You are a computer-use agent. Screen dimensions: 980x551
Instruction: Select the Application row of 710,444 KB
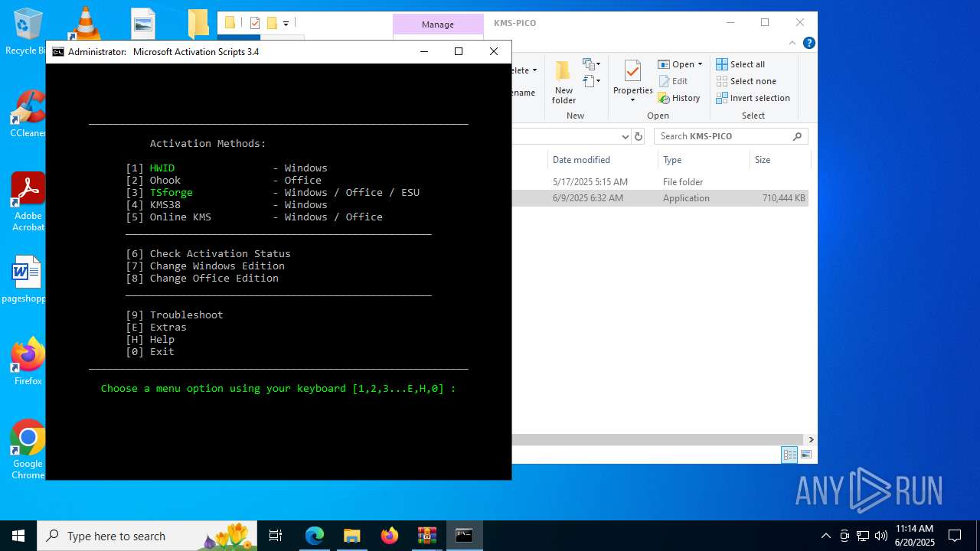click(660, 198)
